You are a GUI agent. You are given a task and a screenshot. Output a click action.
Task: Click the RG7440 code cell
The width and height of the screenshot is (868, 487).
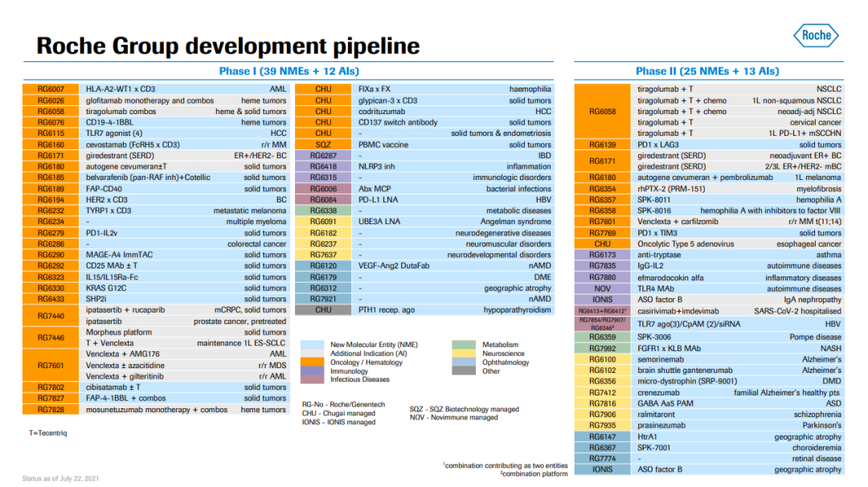click(51, 316)
